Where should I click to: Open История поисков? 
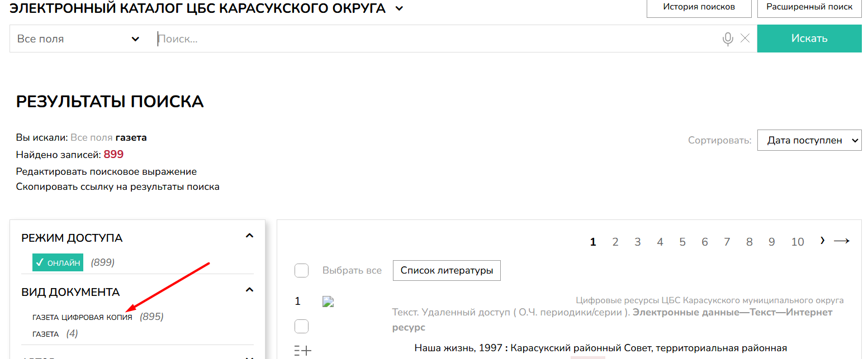(x=699, y=7)
